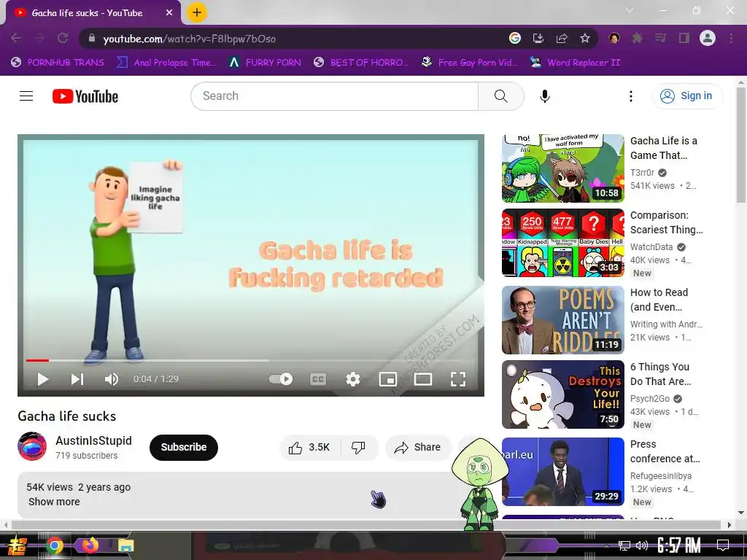Open a new tab with the yellow plus

coord(197,12)
